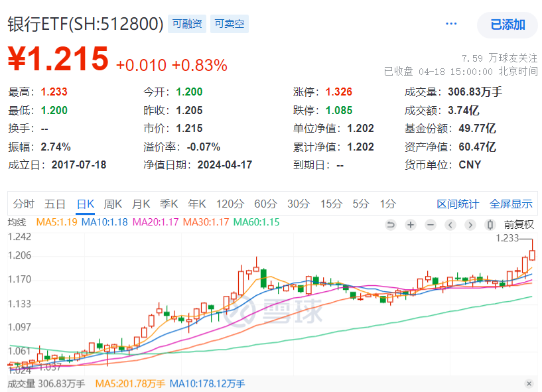Click the undo/reset chart icon

coord(391,225)
